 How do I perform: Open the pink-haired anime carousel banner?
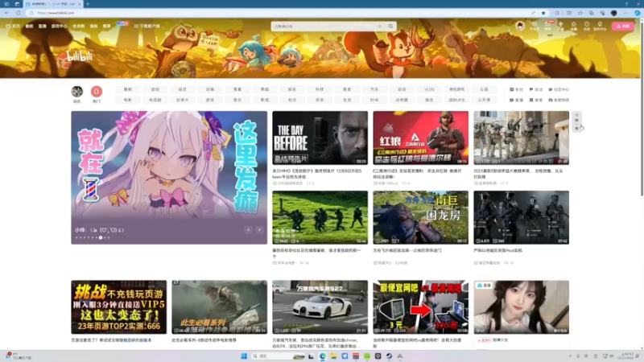pyautogui.click(x=169, y=177)
